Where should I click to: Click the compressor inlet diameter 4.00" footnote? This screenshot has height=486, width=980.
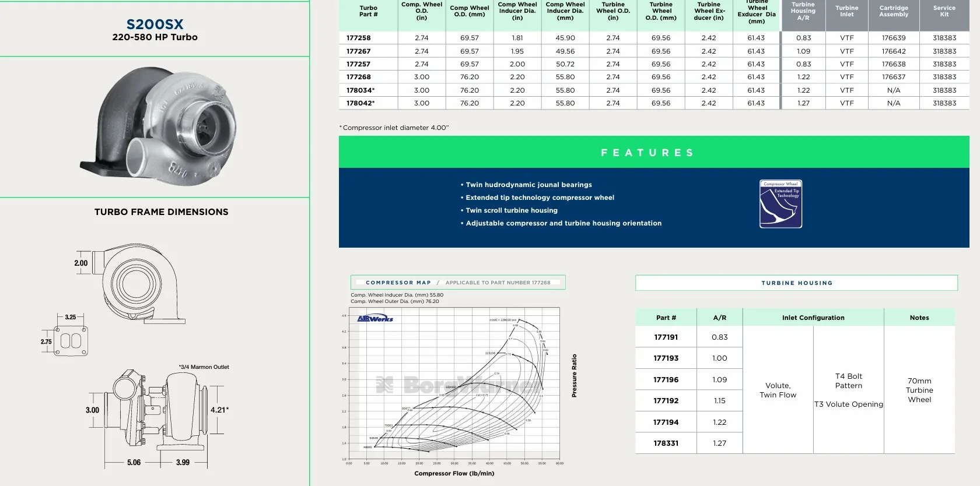point(394,128)
